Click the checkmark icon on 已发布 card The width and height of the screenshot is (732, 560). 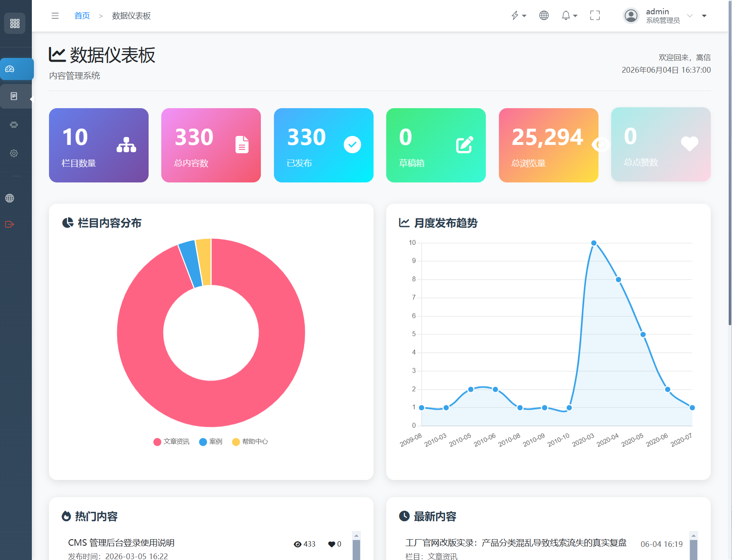pos(352,144)
